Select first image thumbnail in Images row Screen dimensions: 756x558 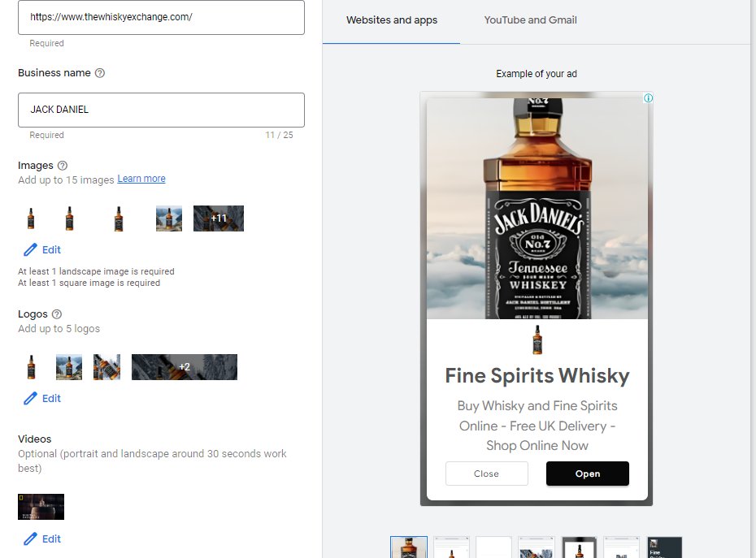[31, 218]
